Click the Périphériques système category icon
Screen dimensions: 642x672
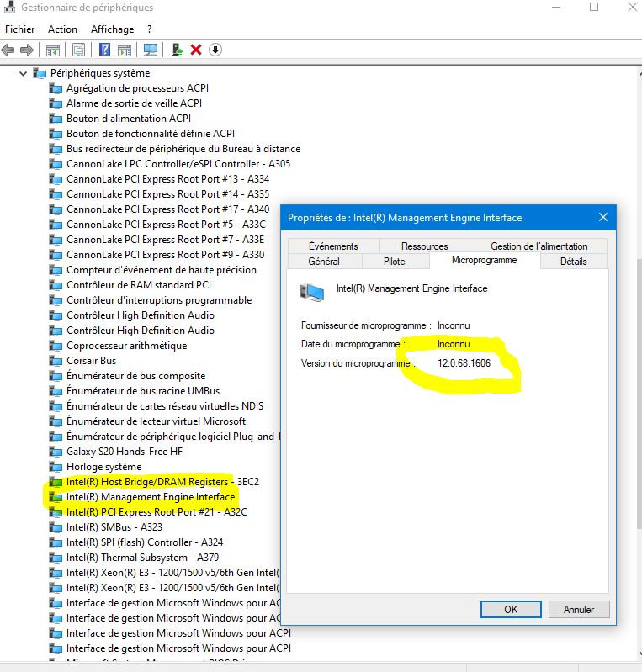[x=40, y=73]
